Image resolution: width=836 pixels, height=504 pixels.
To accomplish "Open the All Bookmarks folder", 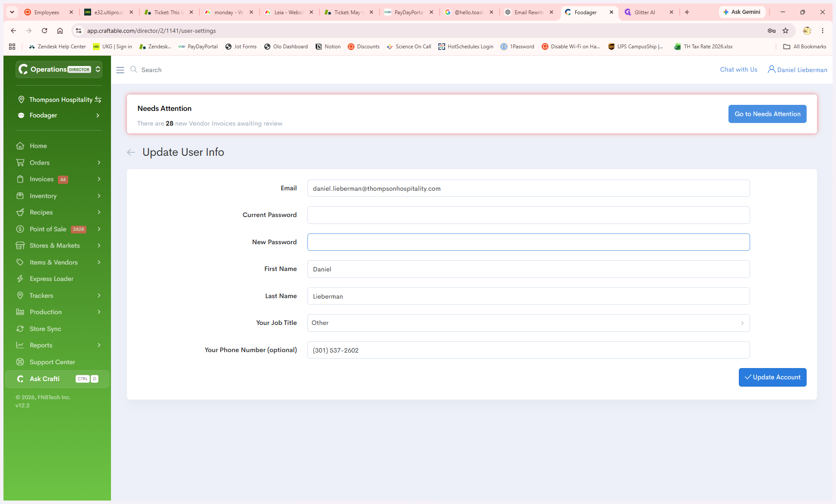I will [805, 47].
